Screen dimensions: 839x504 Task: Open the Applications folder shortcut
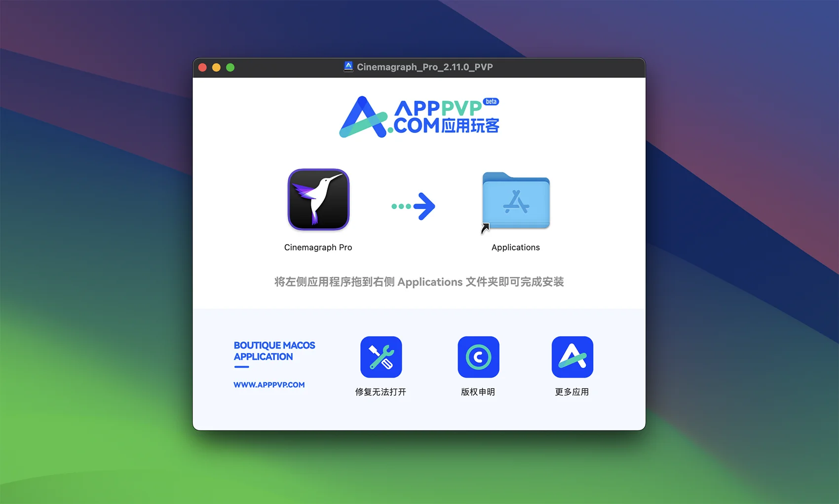(x=516, y=201)
